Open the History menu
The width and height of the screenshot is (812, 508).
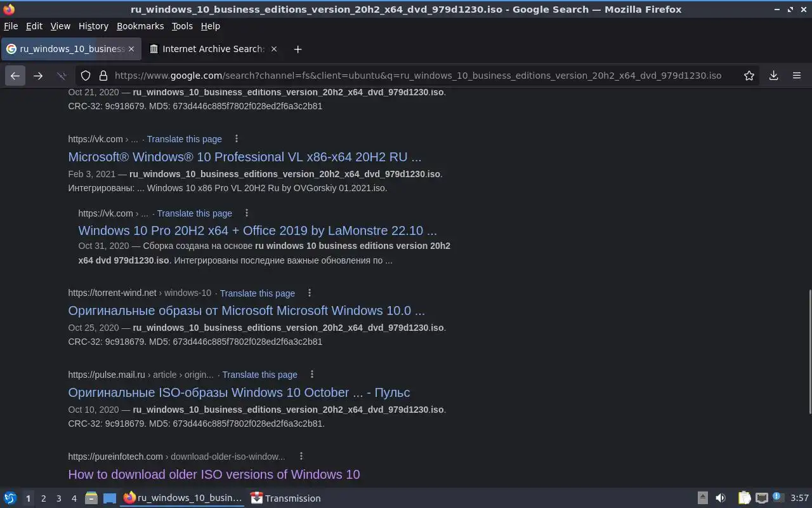point(93,26)
